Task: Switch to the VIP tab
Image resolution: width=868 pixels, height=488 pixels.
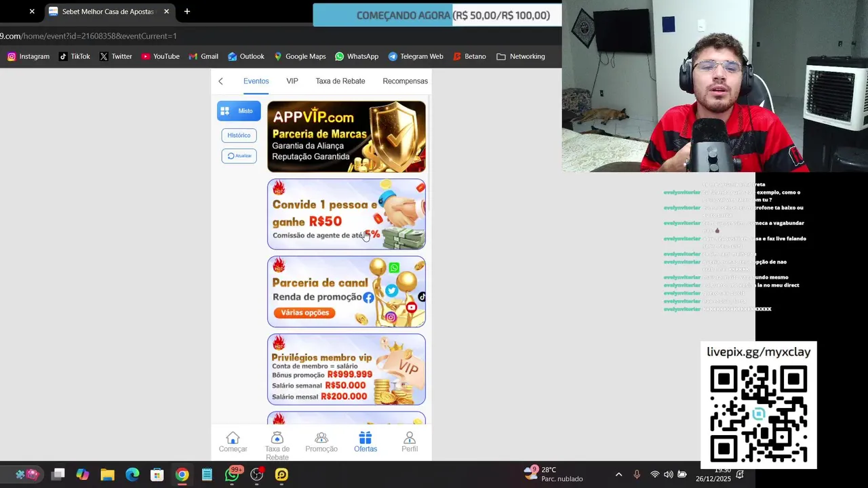Action: coord(292,81)
